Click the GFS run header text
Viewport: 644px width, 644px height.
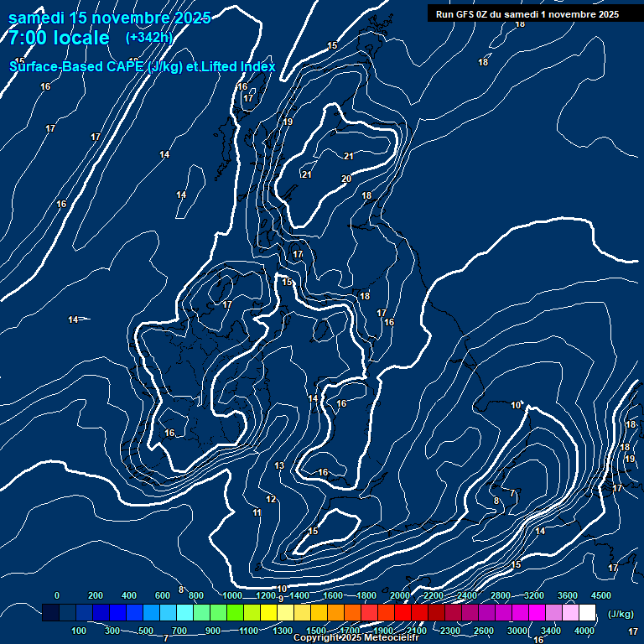point(527,14)
